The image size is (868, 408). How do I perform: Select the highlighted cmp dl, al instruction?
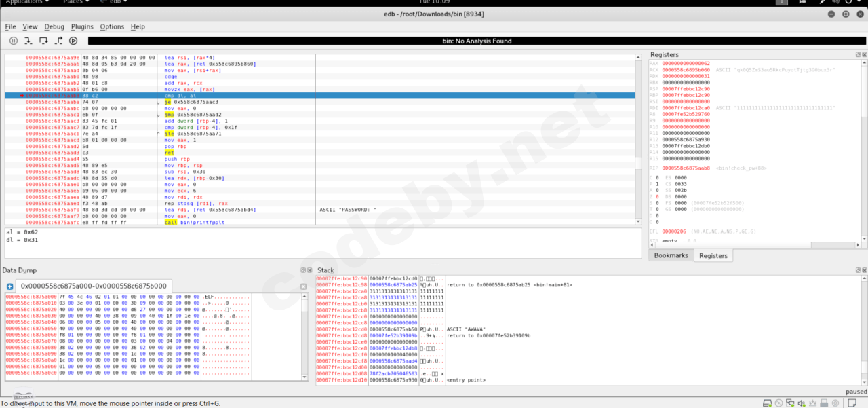coord(320,96)
